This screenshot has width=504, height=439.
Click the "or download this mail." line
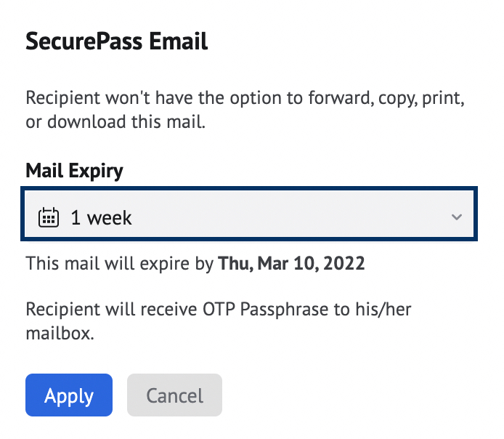(116, 122)
